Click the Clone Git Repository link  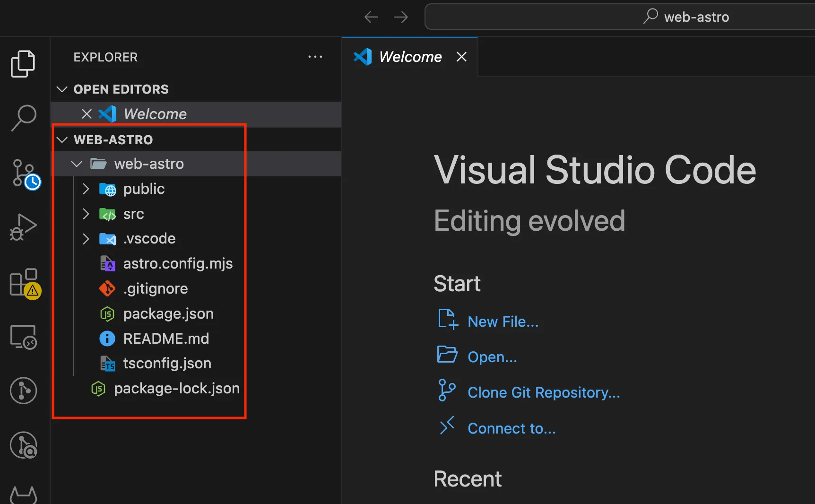[544, 392]
